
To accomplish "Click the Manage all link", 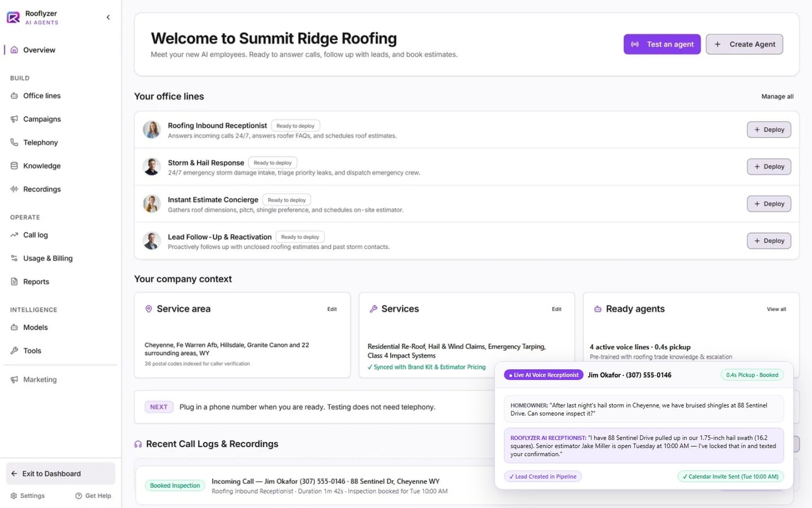I will click(x=777, y=97).
